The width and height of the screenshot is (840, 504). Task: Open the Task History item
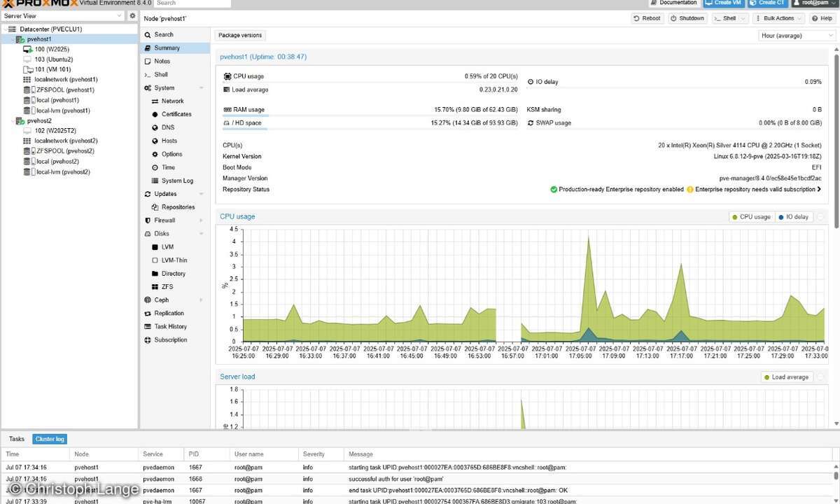(175, 327)
